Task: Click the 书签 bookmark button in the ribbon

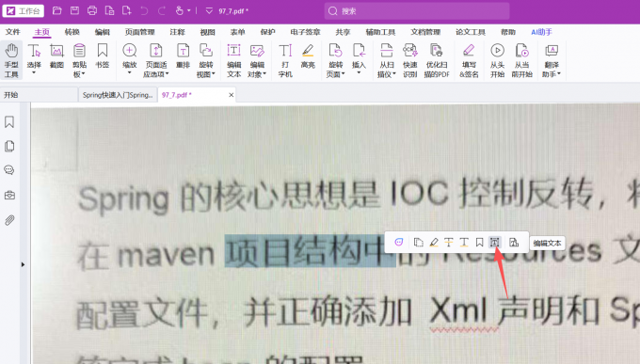Action: click(102, 56)
